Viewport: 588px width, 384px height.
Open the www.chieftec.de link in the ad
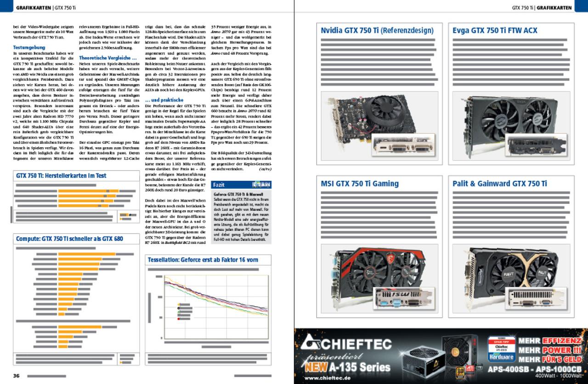328,378
